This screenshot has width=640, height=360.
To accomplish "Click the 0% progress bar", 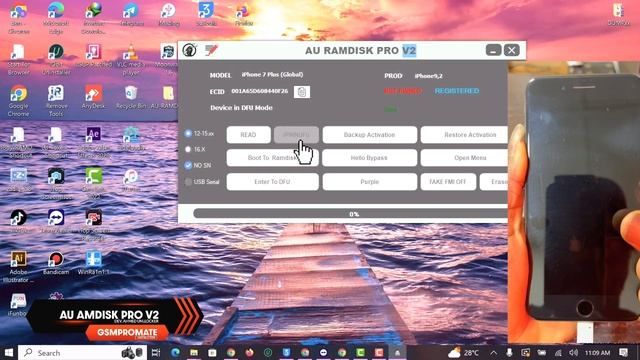I will pyautogui.click(x=350, y=214).
